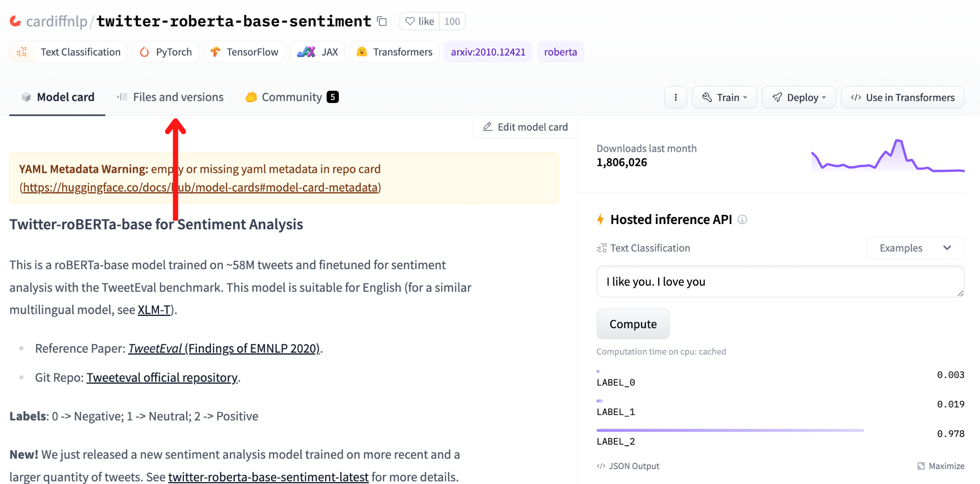Viewport: 980px width, 484px height.
Task: Click the 1,806,026 downloads count
Action: [x=622, y=162]
